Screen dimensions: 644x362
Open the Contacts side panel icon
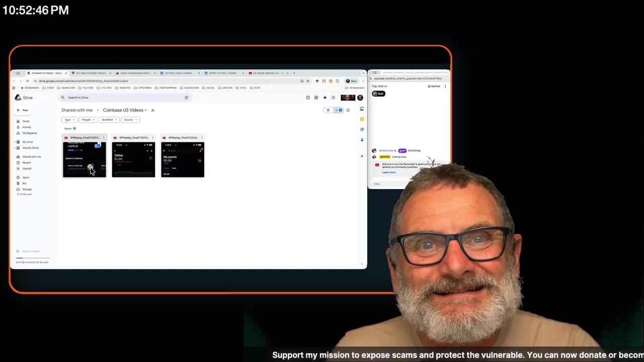click(362, 139)
